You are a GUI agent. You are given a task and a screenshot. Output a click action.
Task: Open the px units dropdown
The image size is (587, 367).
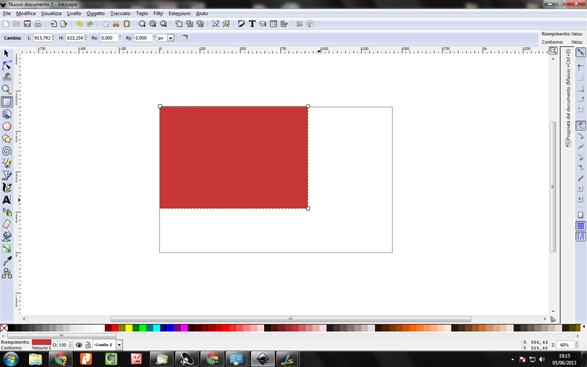171,38
